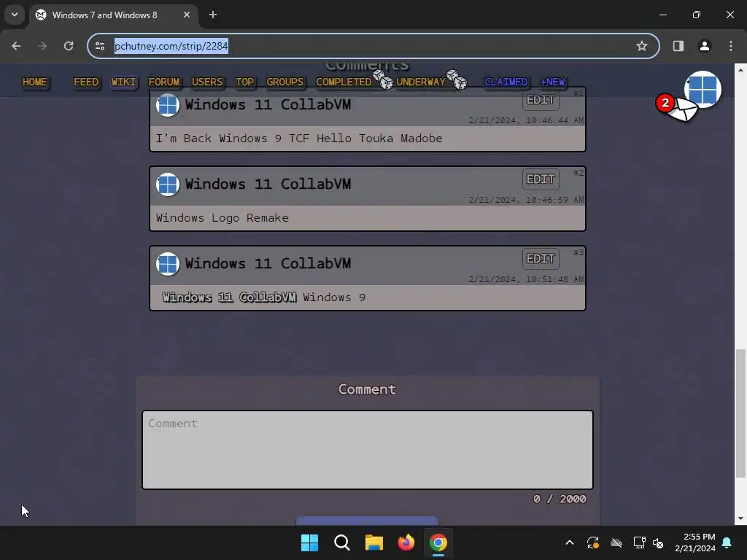Open File Explorer from the taskbar
This screenshot has height=560, width=747.
click(374, 542)
